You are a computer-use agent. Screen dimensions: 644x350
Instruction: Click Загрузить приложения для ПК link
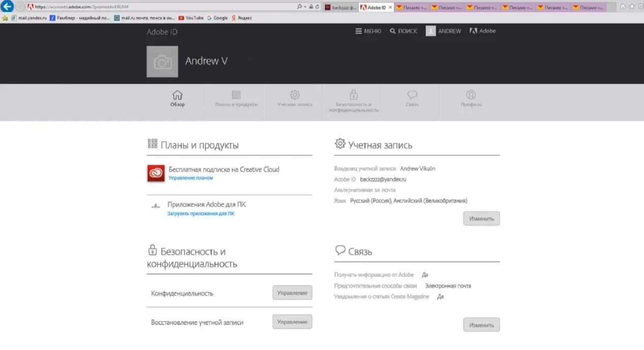pos(201,214)
